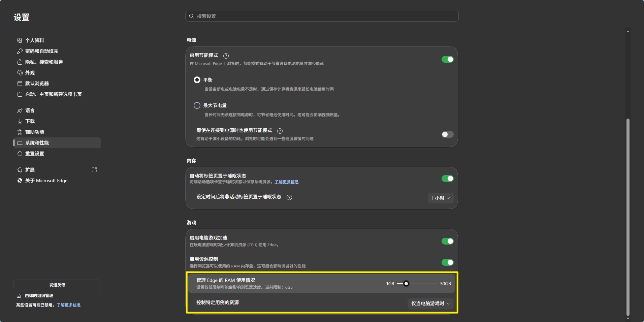Click the help icon next to 启用节能模式
644x322 pixels.
pos(226,56)
